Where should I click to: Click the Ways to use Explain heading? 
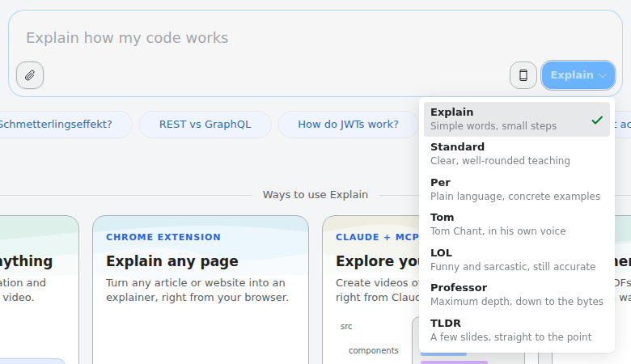[x=315, y=195]
